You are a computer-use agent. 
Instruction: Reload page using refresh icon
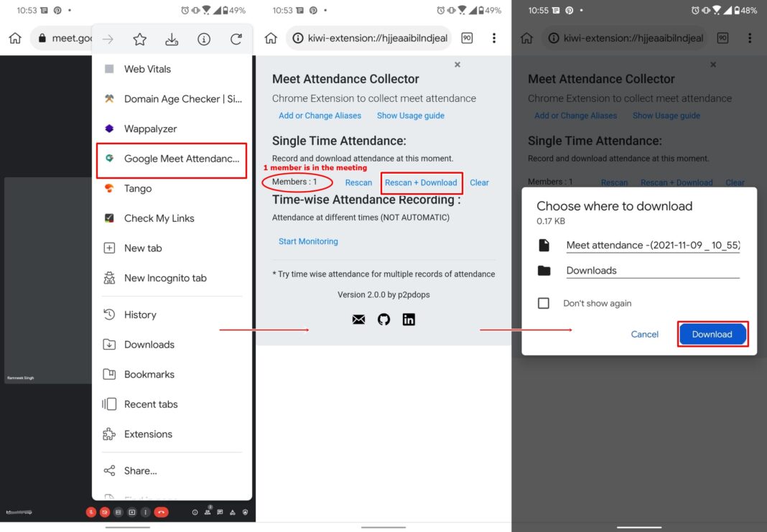(236, 39)
